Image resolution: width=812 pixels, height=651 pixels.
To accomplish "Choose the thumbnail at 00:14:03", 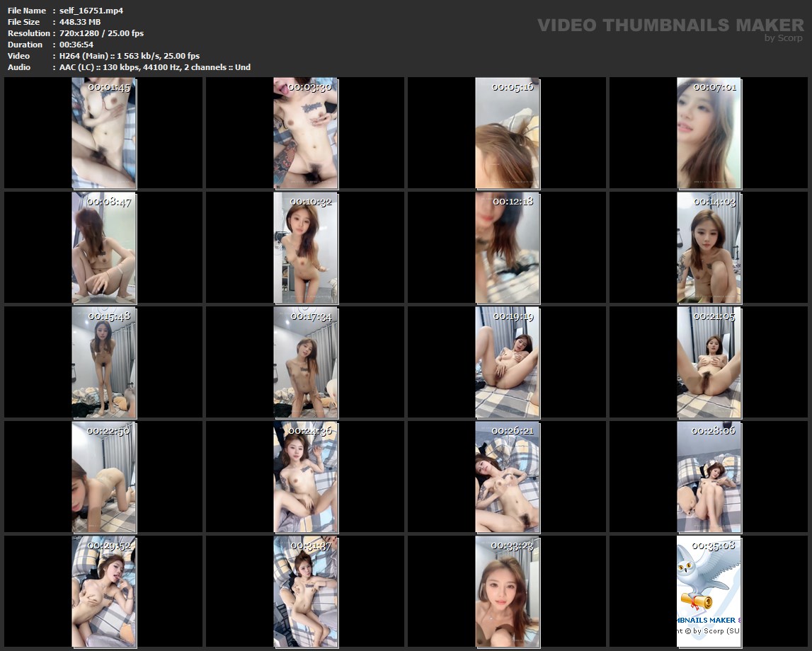I will 709,248.
